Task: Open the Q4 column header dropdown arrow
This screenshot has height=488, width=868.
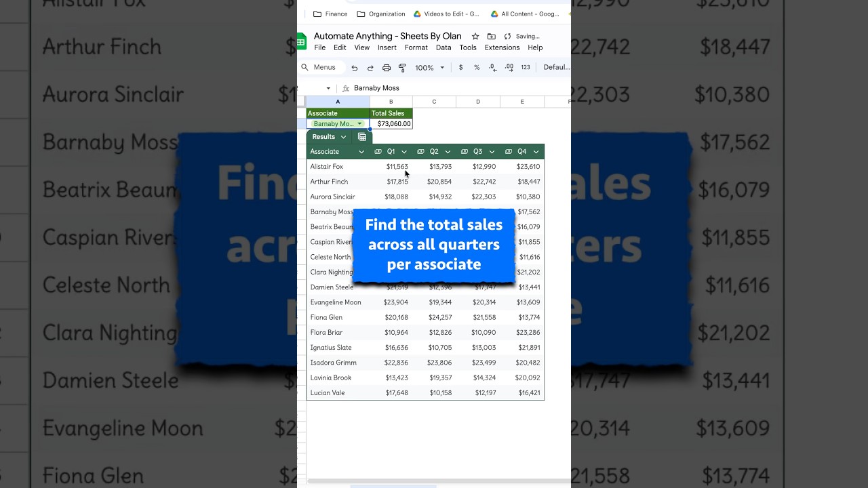Action: pyautogui.click(x=536, y=152)
